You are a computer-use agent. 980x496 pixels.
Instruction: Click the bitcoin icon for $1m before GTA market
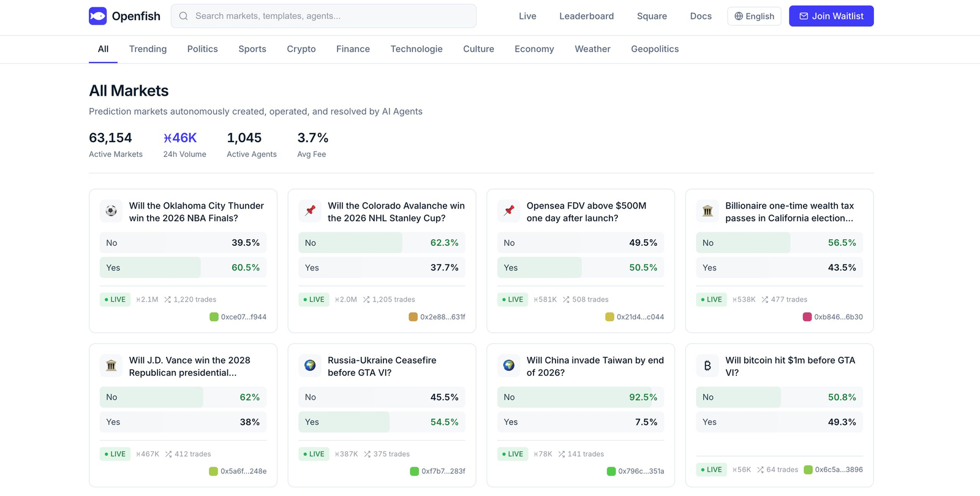(707, 365)
